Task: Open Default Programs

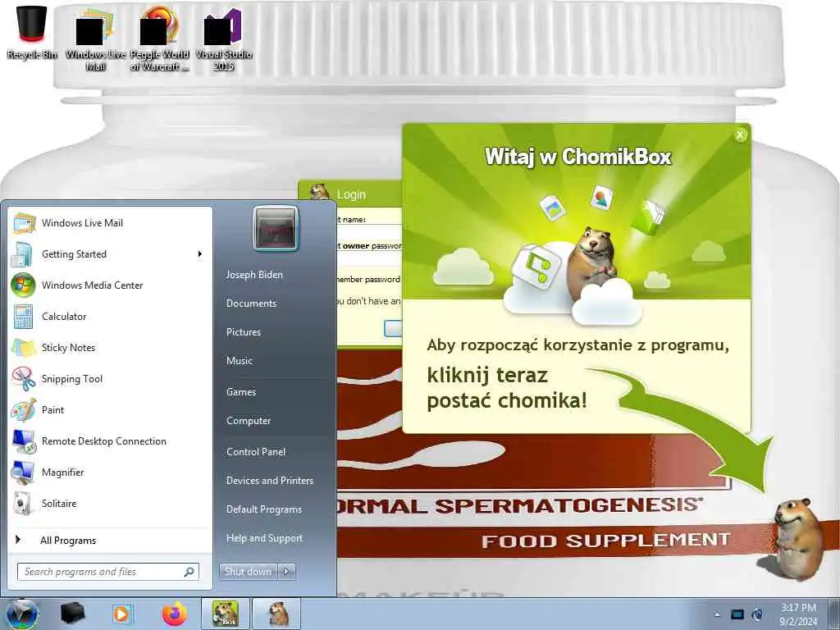Action: coord(263,509)
